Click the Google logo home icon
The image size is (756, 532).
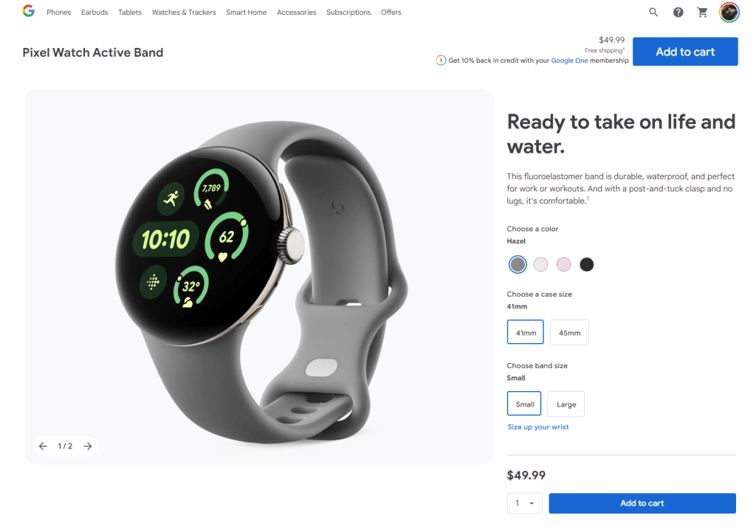[x=29, y=11]
